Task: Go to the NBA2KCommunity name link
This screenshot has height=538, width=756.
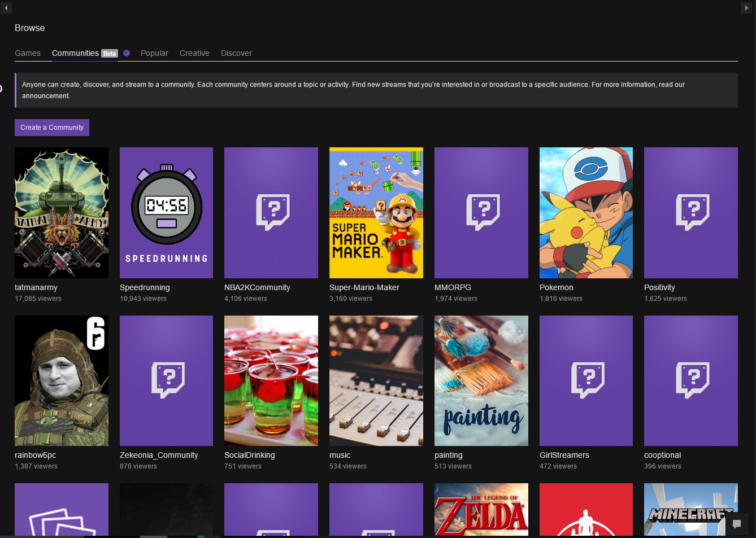Action: pos(257,287)
